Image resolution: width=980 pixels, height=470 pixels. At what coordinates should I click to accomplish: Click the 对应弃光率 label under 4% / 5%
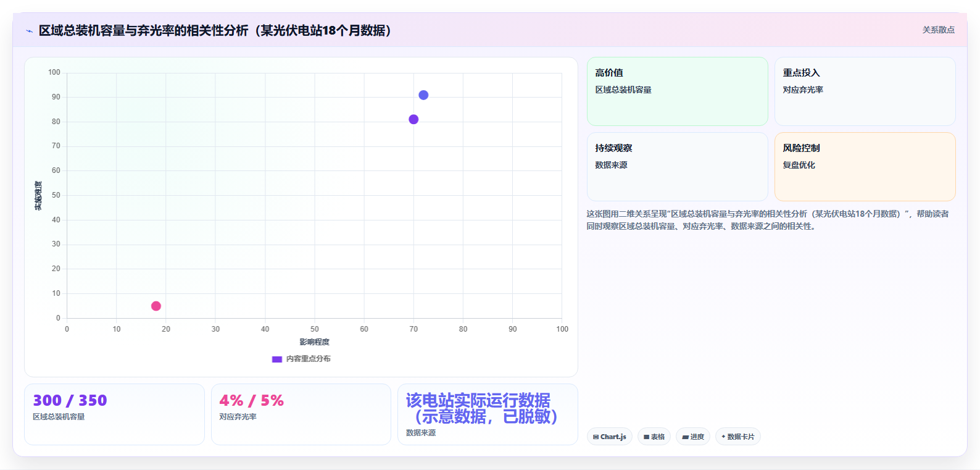(238, 417)
